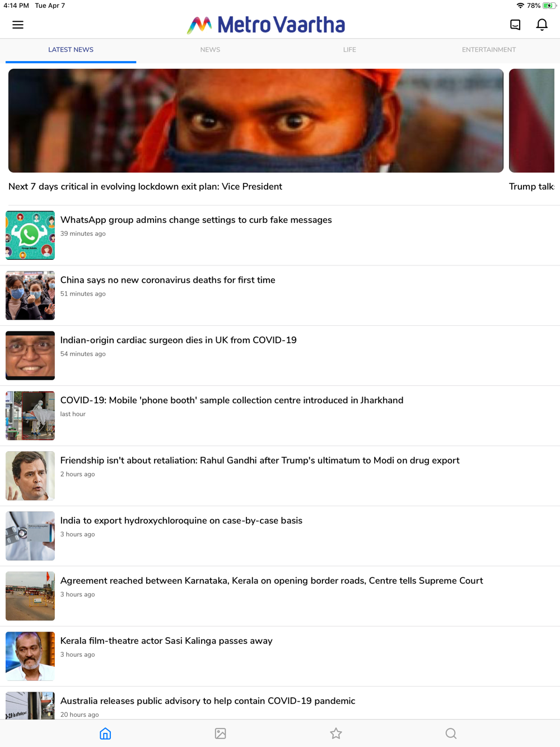This screenshot has height=747, width=560.
Task: Tap the notifications bell icon
Action: [542, 25]
